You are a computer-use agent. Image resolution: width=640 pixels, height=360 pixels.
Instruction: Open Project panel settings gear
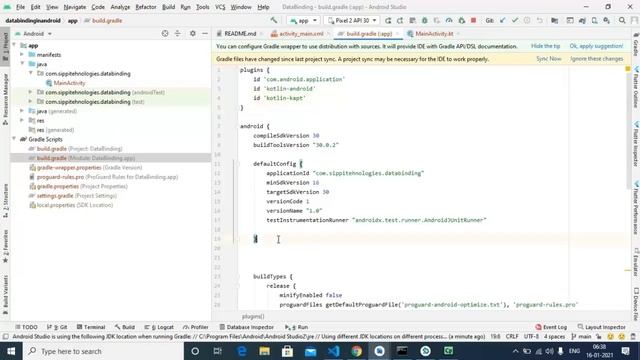(x=193, y=33)
